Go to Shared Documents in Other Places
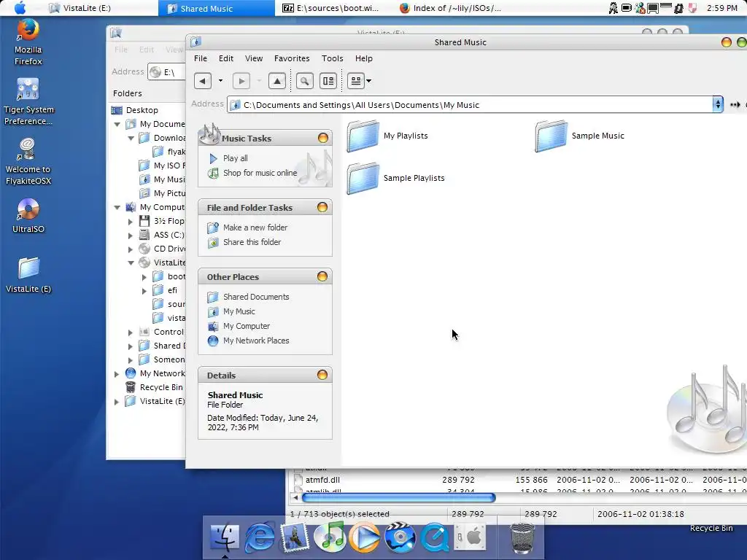 pyautogui.click(x=256, y=297)
